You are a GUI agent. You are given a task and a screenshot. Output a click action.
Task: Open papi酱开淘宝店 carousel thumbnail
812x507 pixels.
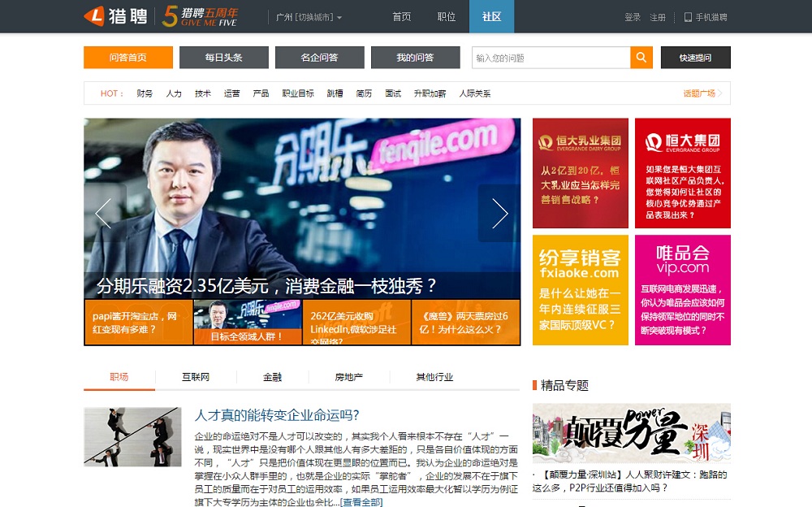(x=138, y=322)
